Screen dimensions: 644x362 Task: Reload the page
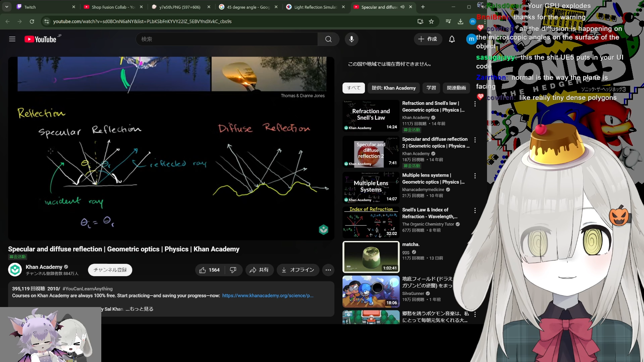point(32,21)
